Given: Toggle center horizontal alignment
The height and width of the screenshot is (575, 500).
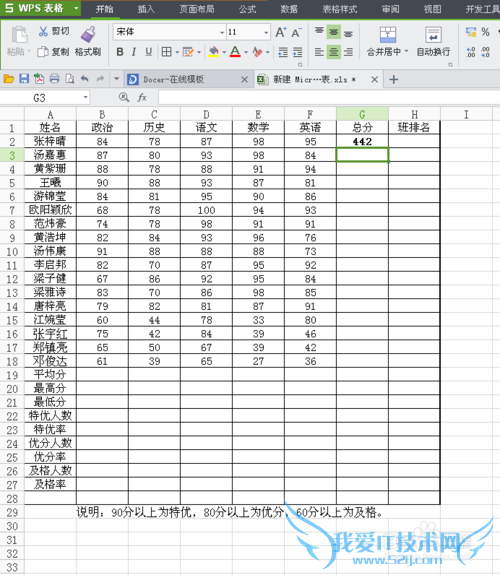Looking at the screenshot, I should tap(333, 52).
